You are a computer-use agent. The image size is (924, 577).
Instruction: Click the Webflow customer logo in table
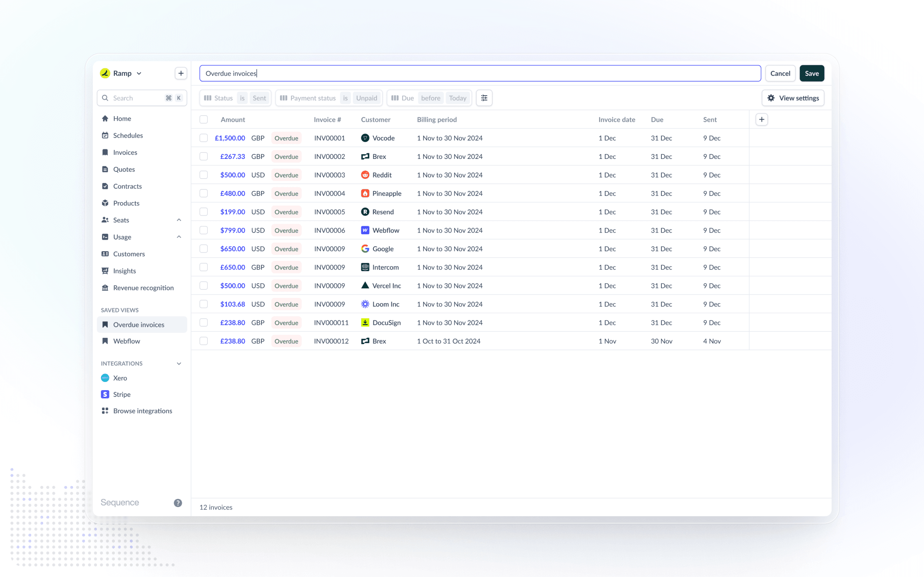[365, 230]
